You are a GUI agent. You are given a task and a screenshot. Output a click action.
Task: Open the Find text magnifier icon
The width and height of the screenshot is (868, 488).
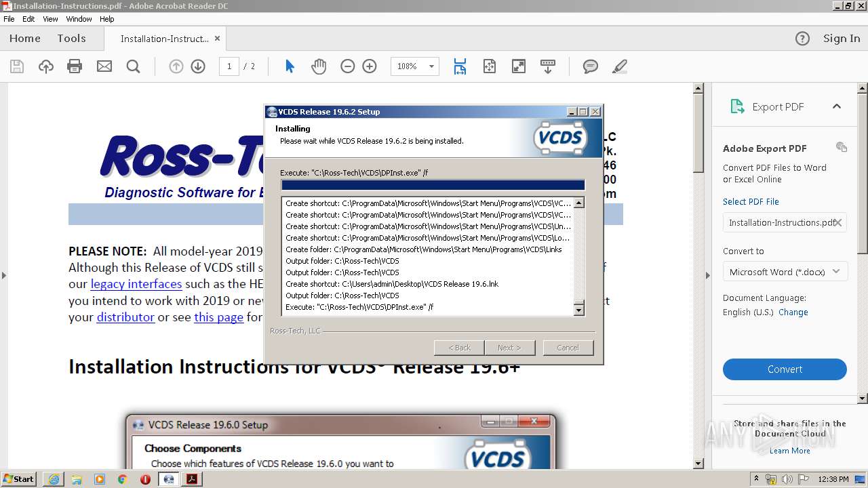133,66
